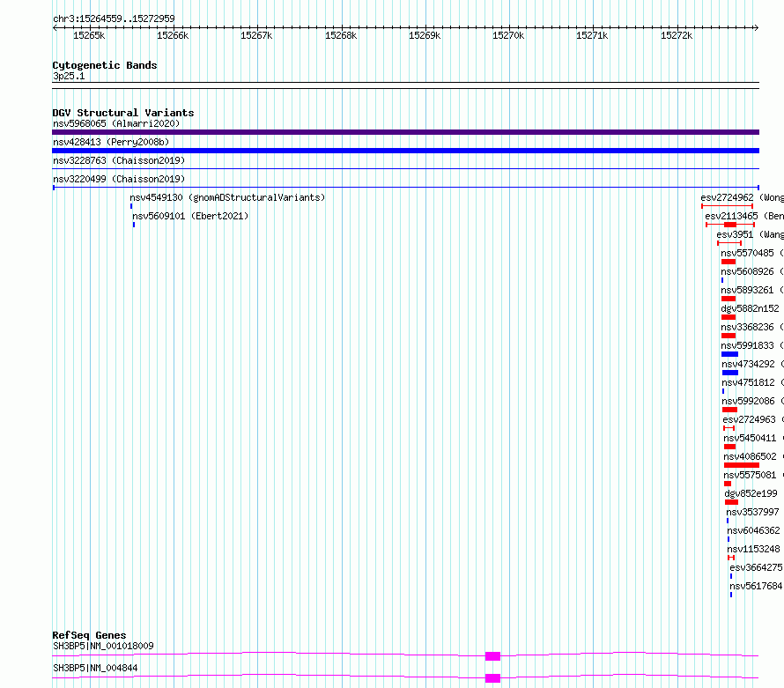The image size is (784, 688).
Task: Click SH3BP5|NM_001018009 gene label
Action: (103, 646)
